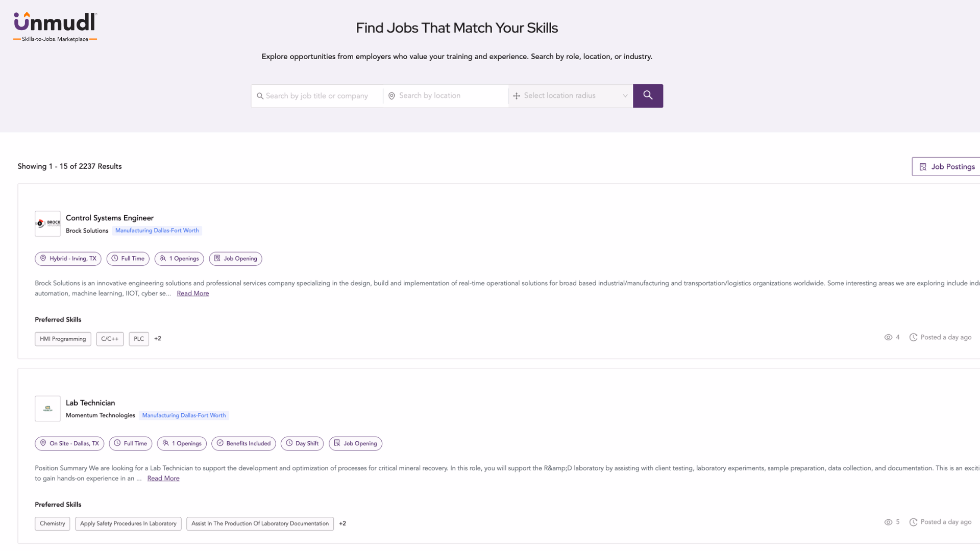Viewport: 980px width, 551px height.
Task: Open the Control Systems Engineer job title
Action: pos(110,218)
